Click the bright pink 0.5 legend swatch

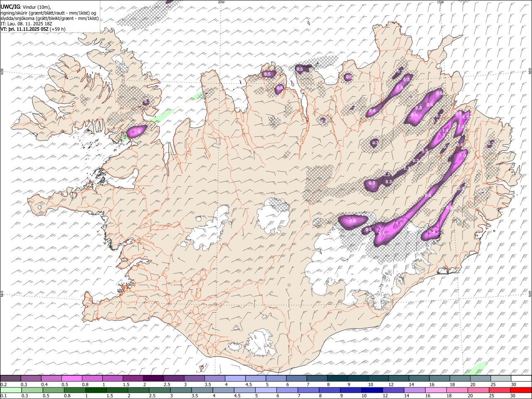(72, 378)
